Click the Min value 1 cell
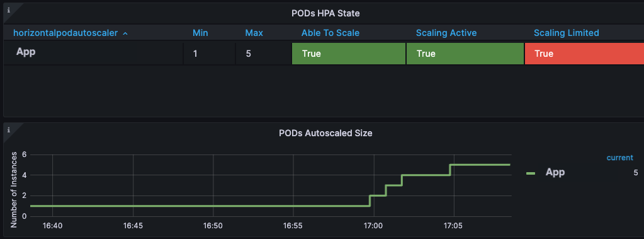This screenshot has height=239, width=644. pyautogui.click(x=209, y=54)
